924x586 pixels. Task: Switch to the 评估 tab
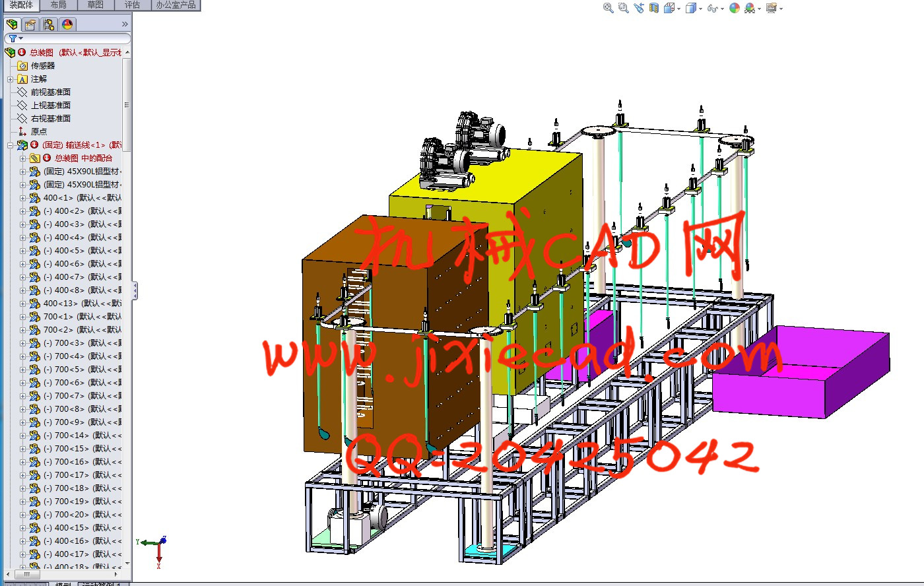pos(132,5)
